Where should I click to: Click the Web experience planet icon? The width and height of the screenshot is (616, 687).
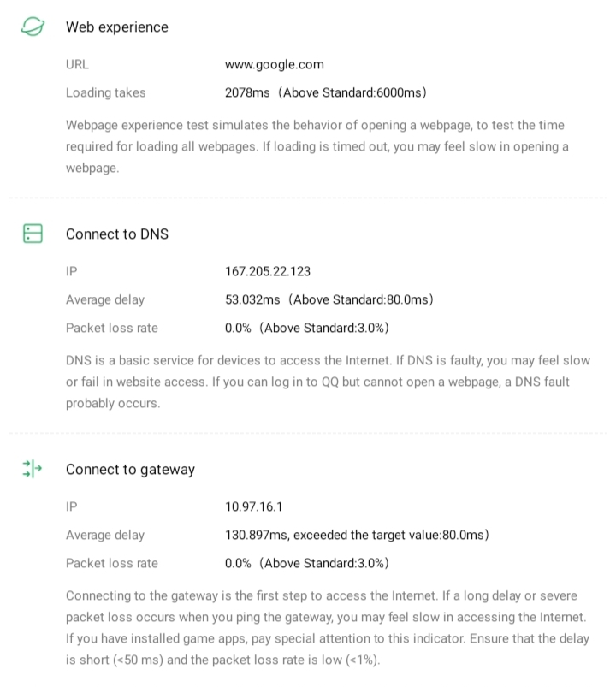(33, 27)
